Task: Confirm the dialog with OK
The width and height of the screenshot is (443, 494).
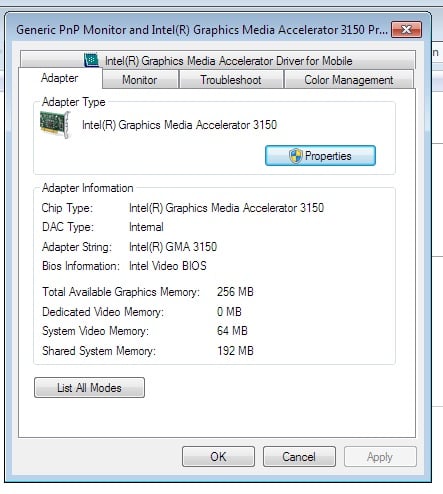Action: pyautogui.click(x=218, y=456)
